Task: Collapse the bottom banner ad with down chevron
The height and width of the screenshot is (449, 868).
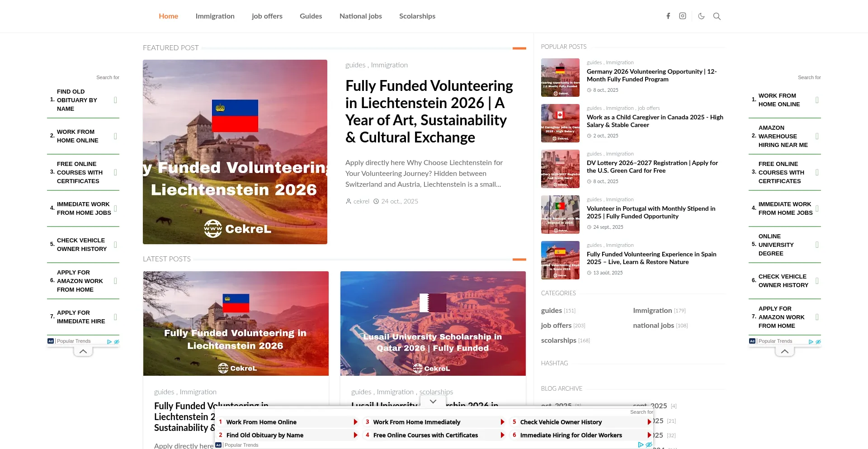Action: click(x=433, y=402)
